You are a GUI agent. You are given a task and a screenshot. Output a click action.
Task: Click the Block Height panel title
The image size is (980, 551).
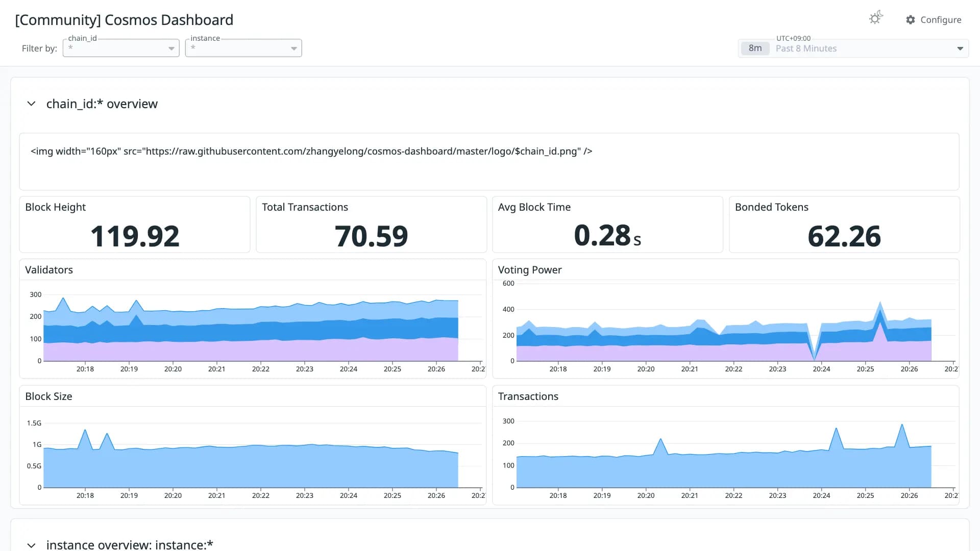click(55, 207)
